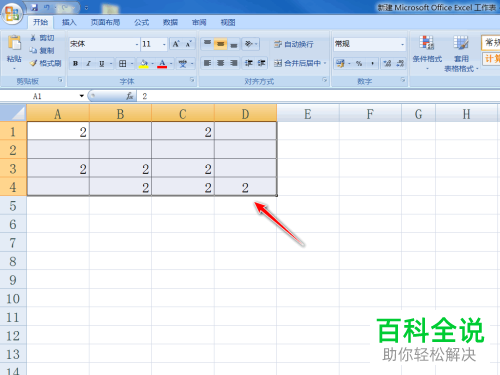The image size is (500, 375).
Task: Decrease decimal places
Action: [400, 63]
